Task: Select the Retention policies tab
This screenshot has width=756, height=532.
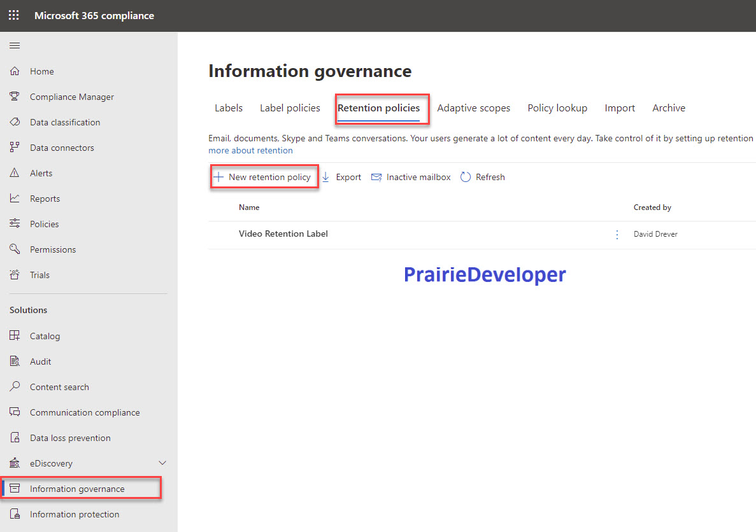Action: click(378, 108)
